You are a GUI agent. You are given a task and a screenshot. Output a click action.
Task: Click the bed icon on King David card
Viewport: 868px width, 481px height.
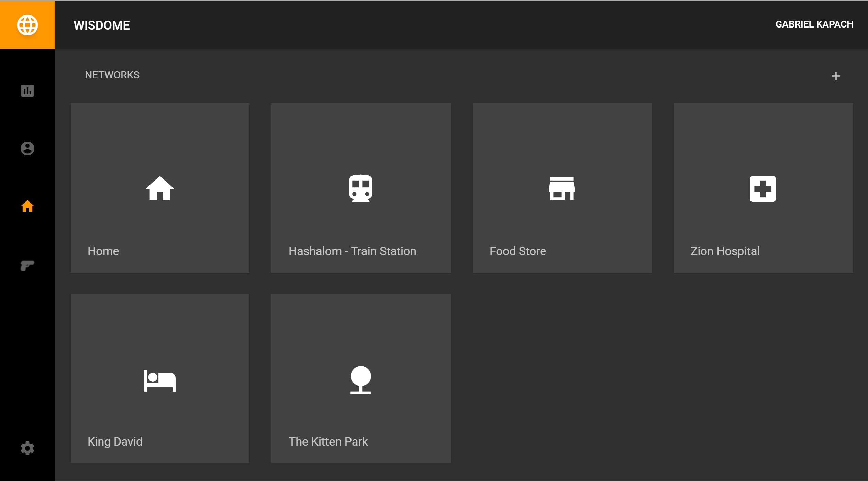[160, 380]
